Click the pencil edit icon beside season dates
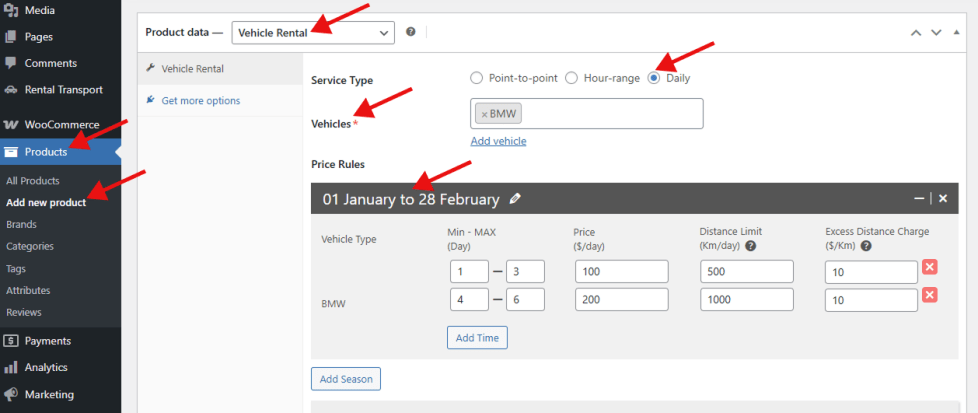 (x=515, y=199)
